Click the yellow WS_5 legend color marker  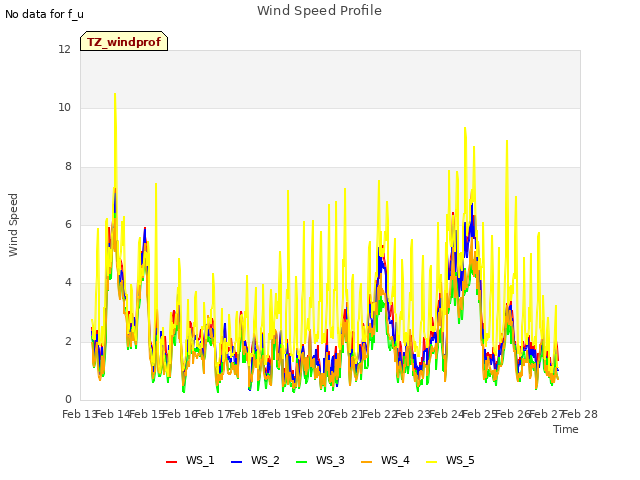tap(431, 462)
